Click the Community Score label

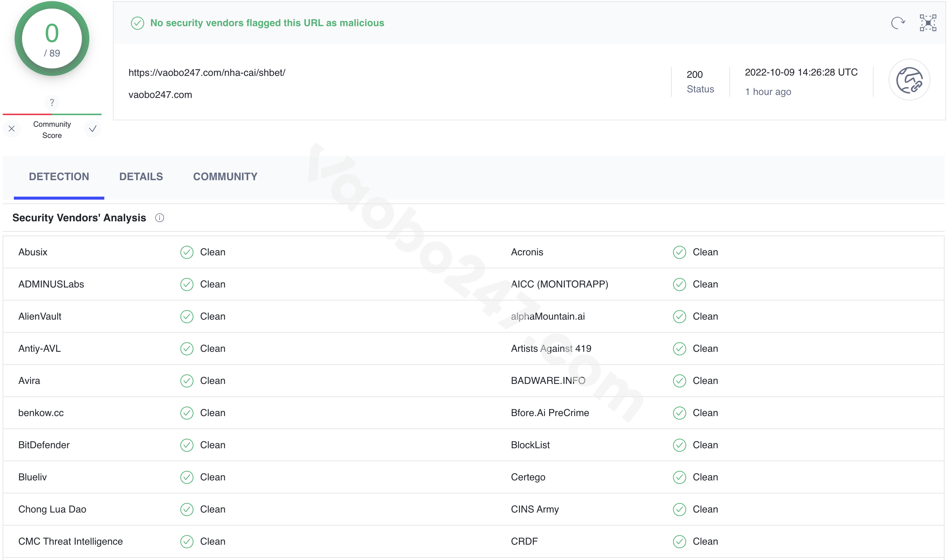click(x=52, y=129)
